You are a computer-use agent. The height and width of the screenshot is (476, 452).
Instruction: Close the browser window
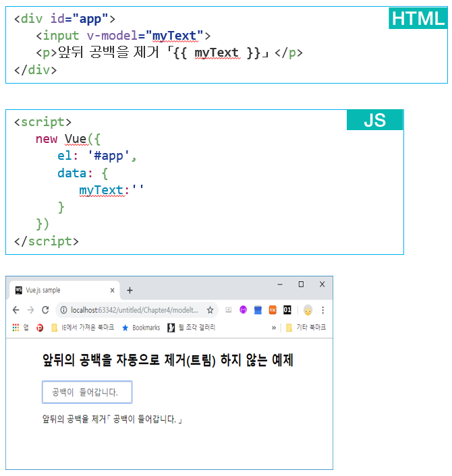tap(322, 284)
